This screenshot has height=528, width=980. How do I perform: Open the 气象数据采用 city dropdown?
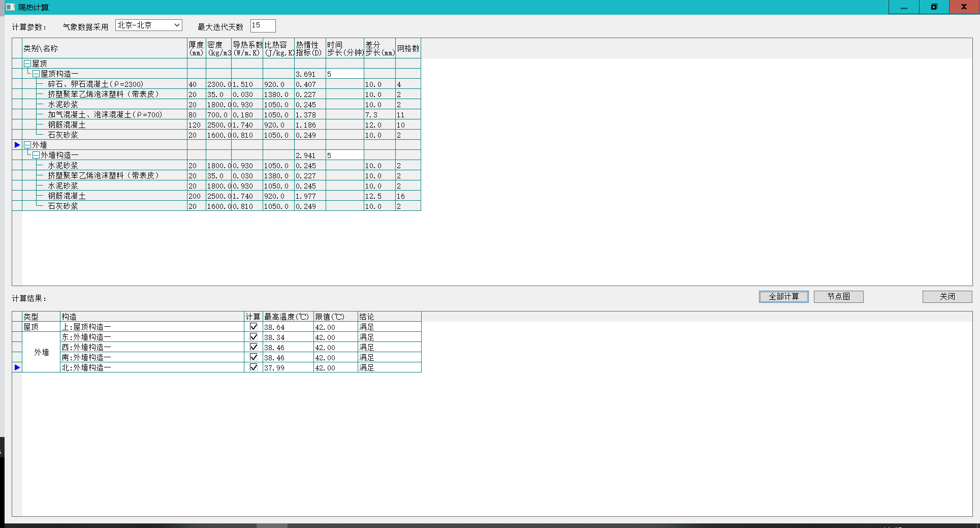click(x=176, y=25)
